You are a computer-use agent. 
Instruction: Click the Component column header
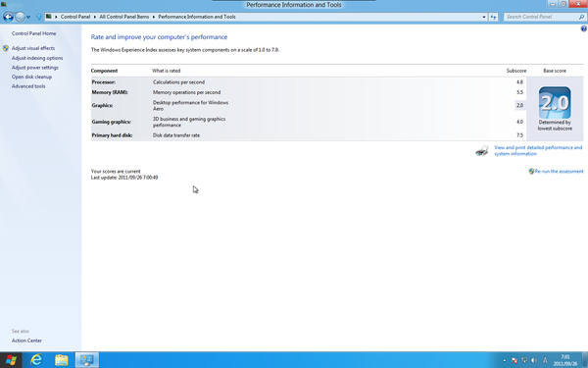104,71
